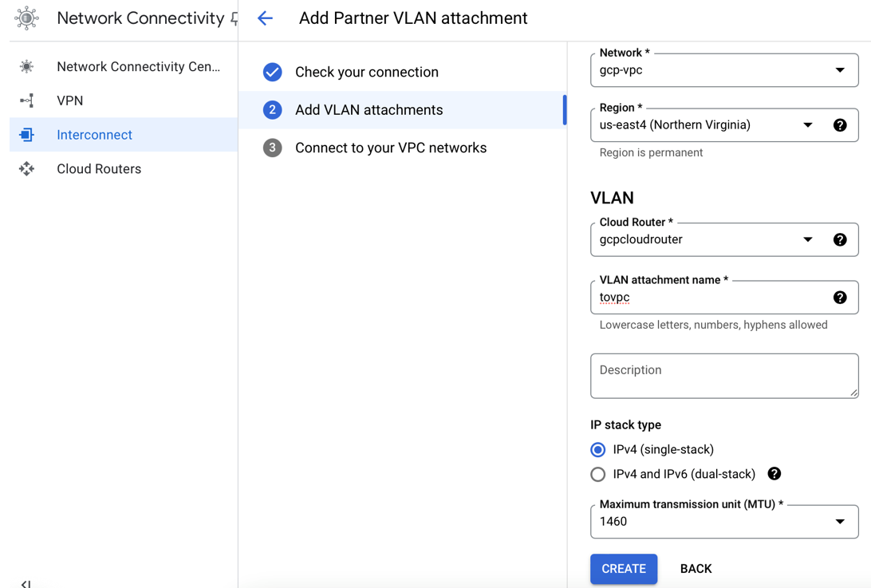Expand the Maximum transmission unit dropdown
This screenshot has height=588, width=871.
click(723, 522)
